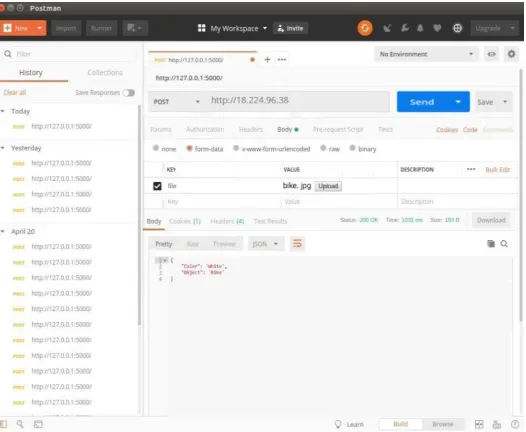
Task: Switch to the Collections tab
Action: pos(105,72)
